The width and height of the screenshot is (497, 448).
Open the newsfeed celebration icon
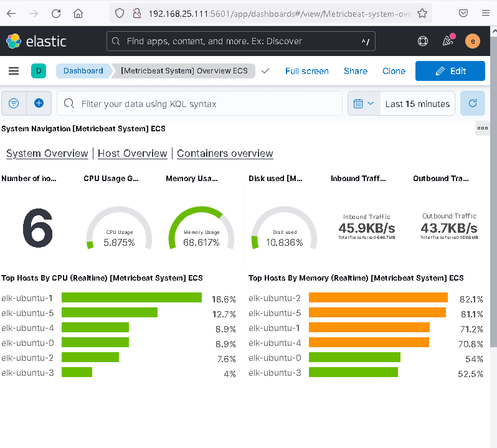[448, 40]
